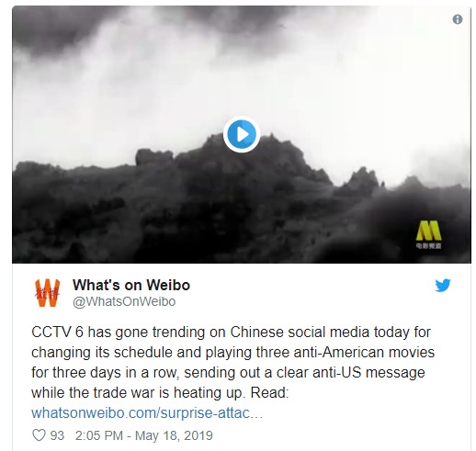Click the date May 18, 2019
The height and width of the screenshot is (451, 476).
174,435
